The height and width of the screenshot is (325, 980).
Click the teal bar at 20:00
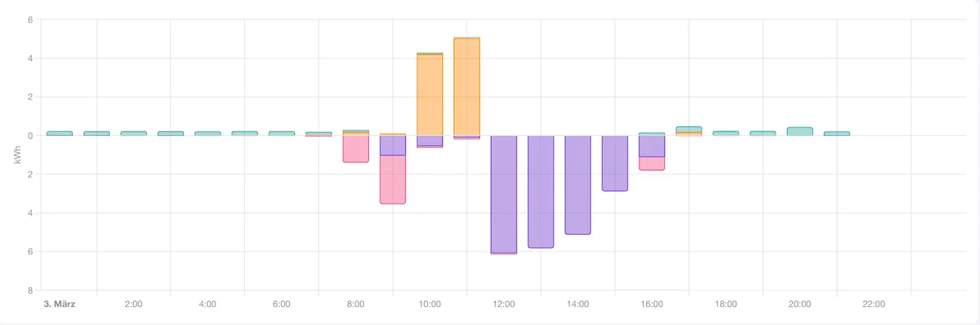pyautogui.click(x=800, y=131)
